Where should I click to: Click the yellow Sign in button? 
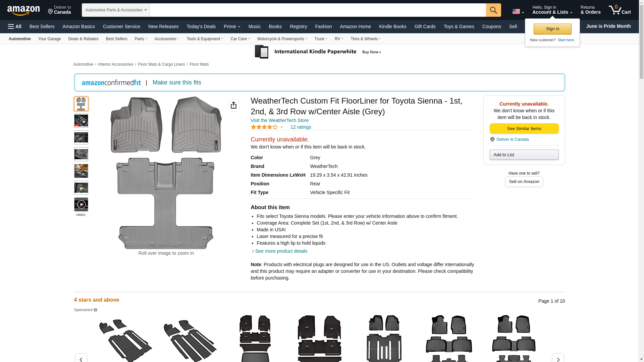[552, 29]
